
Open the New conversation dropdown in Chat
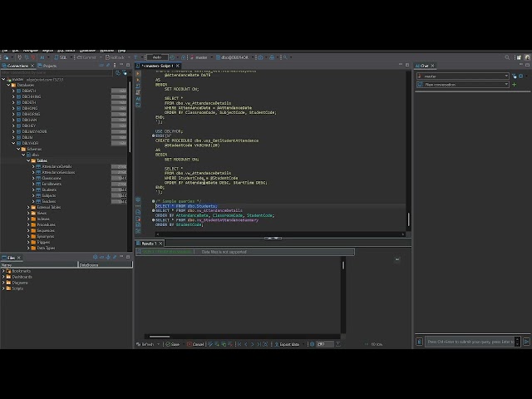tap(463, 85)
